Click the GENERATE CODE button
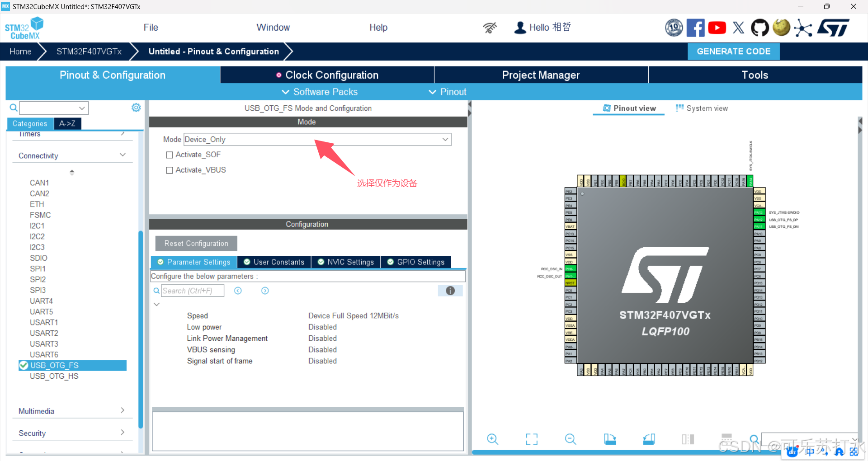Screen dimensions: 868x461 (x=733, y=51)
